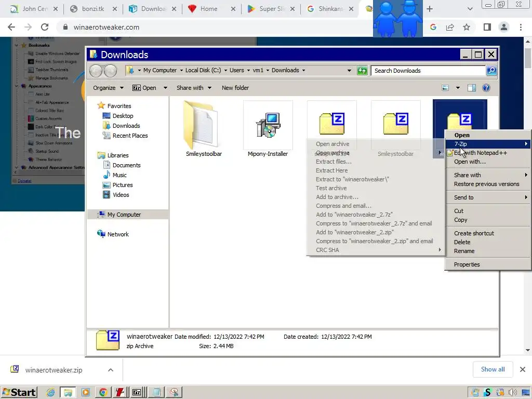Choose Delete in the context menu
This screenshot has height=399, width=532.
pos(488,242)
